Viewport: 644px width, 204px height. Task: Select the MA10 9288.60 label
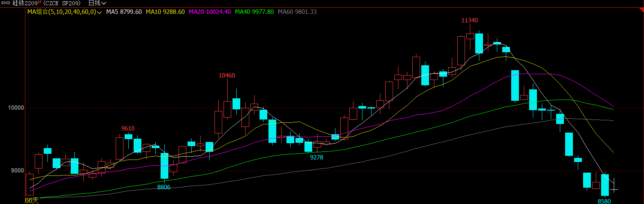click(165, 12)
